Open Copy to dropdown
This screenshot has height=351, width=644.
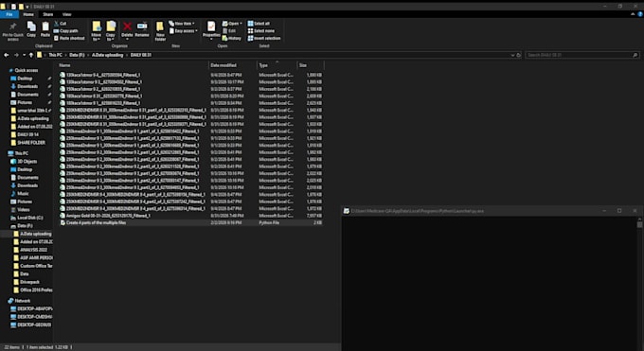tap(111, 37)
